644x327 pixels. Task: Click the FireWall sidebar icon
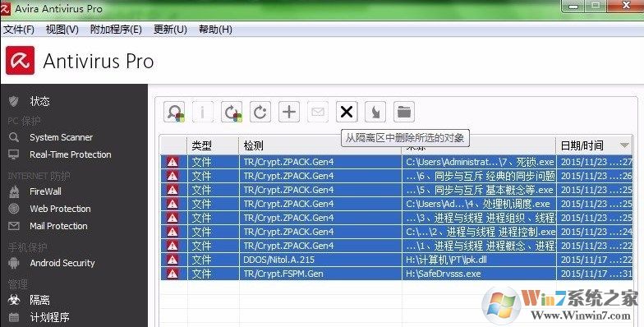[14, 191]
